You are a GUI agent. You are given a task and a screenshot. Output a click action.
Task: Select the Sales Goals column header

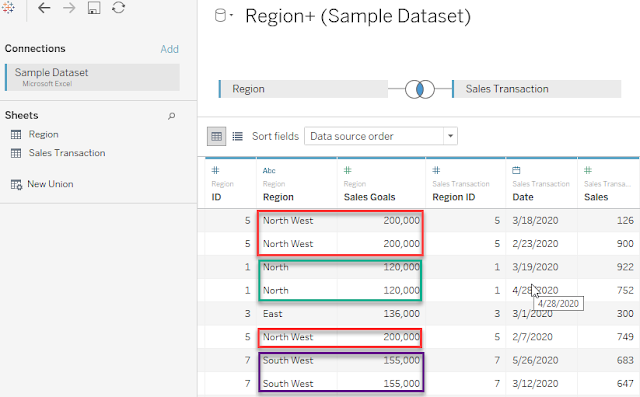tap(369, 197)
